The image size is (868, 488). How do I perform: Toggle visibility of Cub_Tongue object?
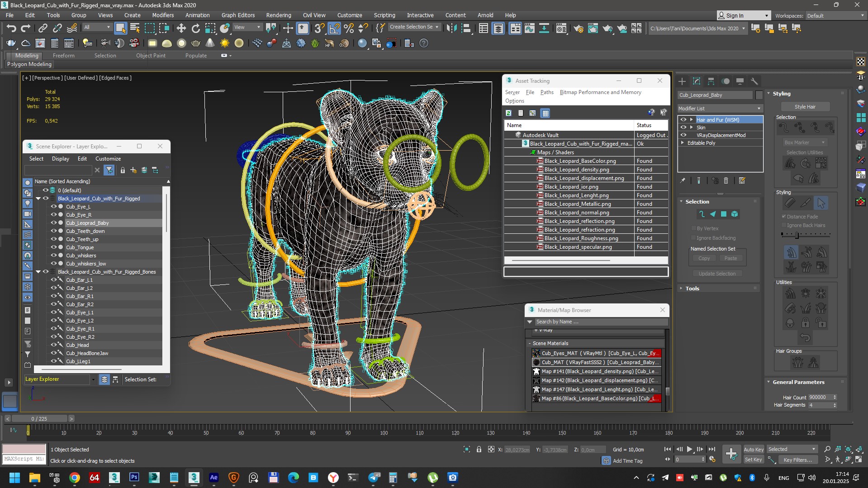click(53, 247)
